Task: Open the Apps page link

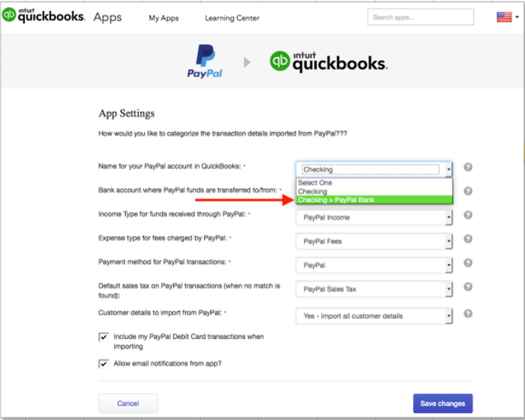Action: (108, 17)
